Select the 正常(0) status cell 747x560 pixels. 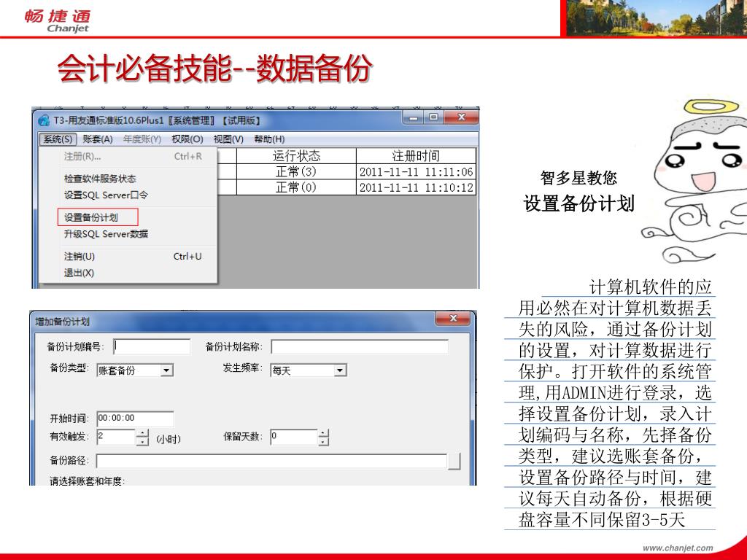coord(296,187)
